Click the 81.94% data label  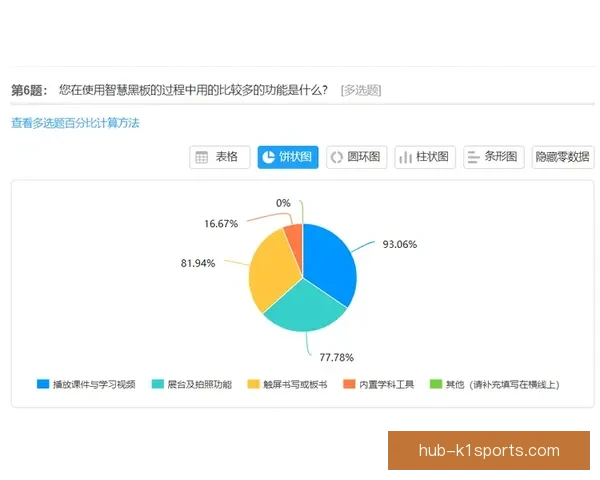[x=198, y=263]
